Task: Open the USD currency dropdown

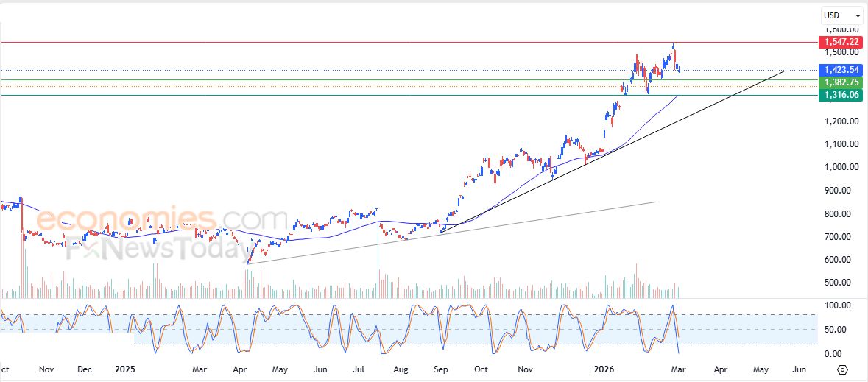Action: [842, 15]
